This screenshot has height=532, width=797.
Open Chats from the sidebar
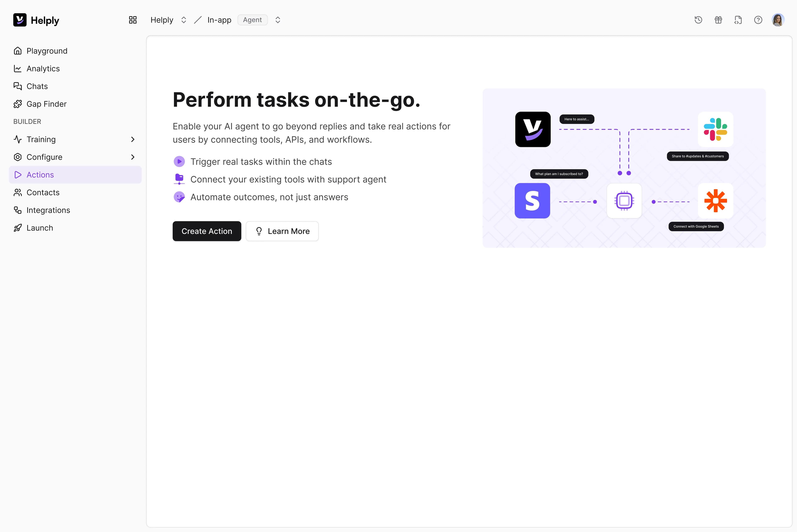pyautogui.click(x=37, y=86)
